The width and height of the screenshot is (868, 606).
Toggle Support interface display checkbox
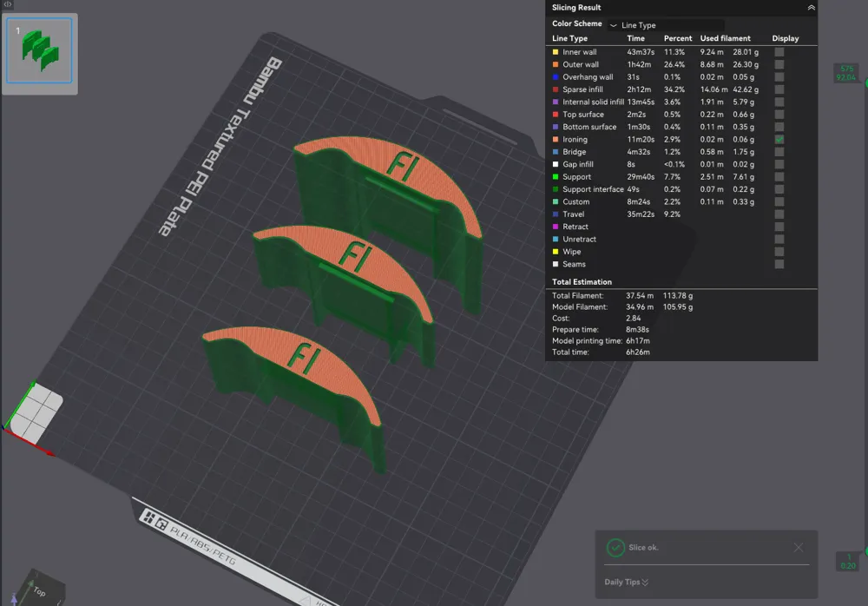(x=779, y=189)
